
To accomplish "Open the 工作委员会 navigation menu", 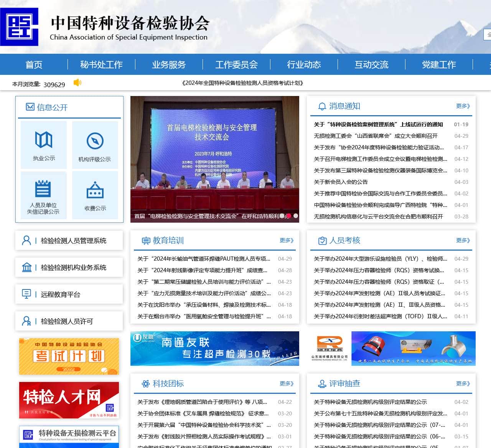I will [x=236, y=64].
